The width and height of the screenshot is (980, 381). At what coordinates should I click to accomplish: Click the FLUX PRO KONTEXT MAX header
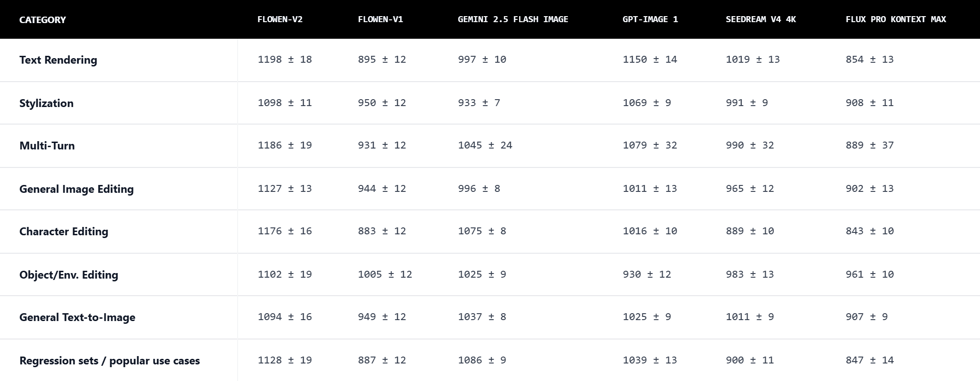896,19
